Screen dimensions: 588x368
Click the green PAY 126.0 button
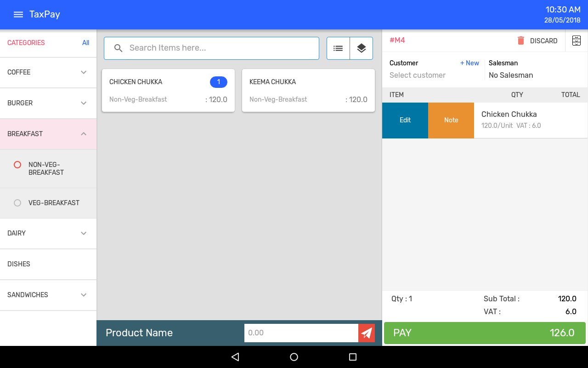[x=485, y=333]
